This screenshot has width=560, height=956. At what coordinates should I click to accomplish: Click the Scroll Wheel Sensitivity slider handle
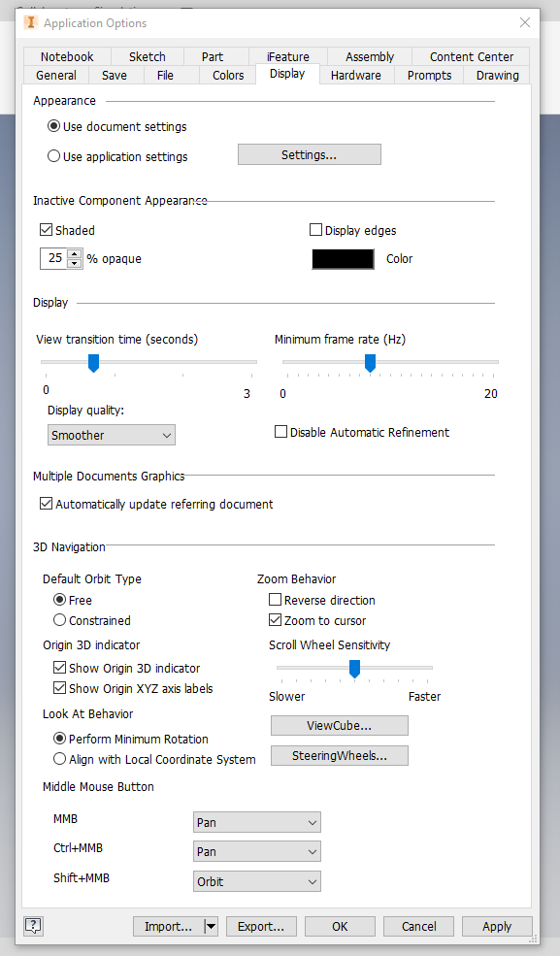coord(354,668)
